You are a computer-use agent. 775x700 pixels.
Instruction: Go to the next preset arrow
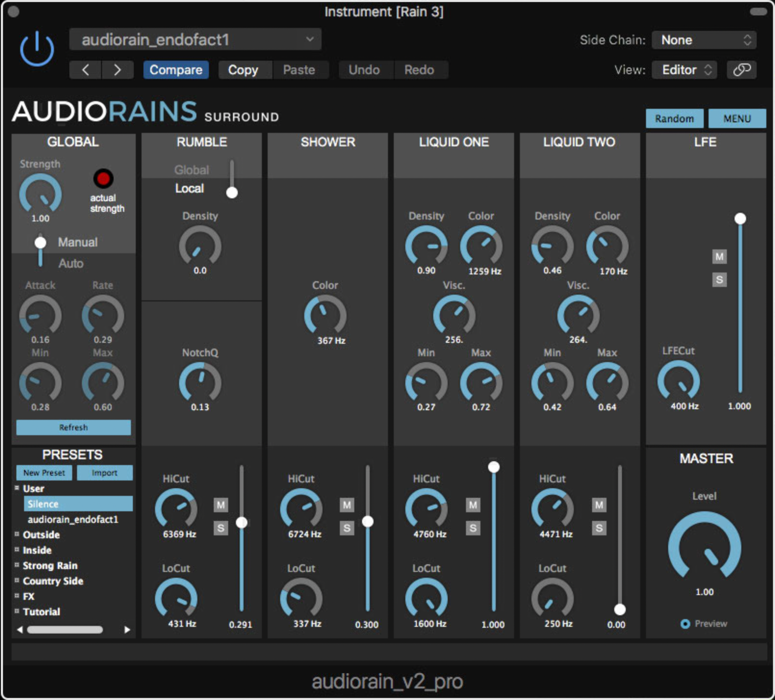click(x=117, y=70)
